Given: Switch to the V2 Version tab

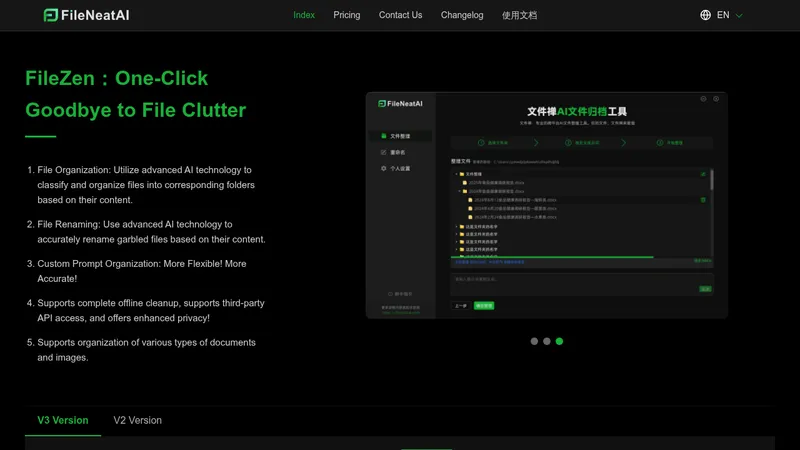Looking at the screenshot, I should [x=137, y=420].
